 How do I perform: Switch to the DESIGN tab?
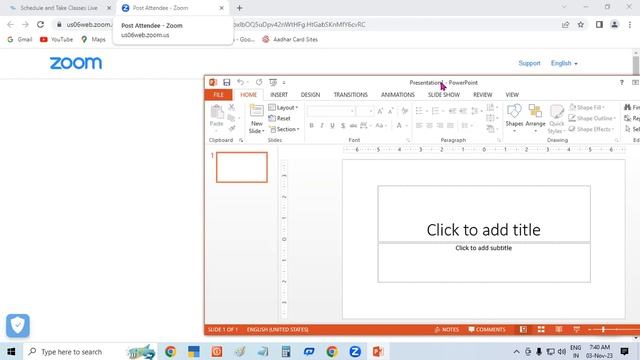pyautogui.click(x=310, y=95)
